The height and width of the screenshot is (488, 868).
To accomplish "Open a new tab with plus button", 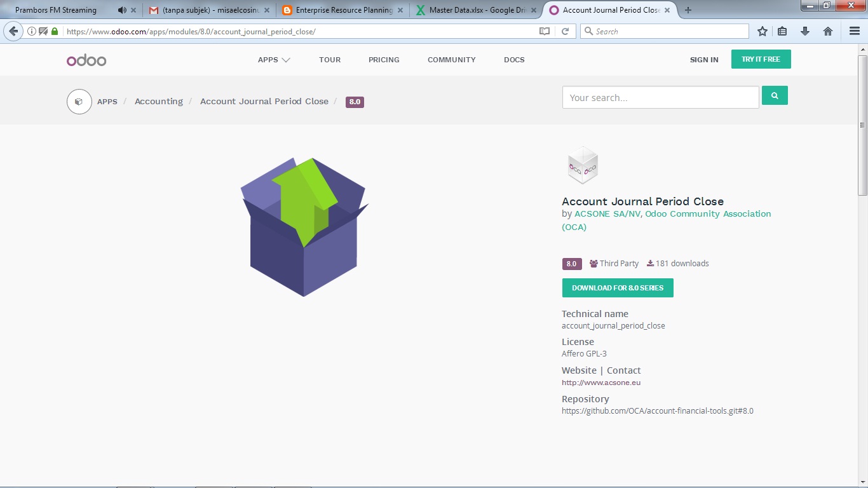I will pos(688,10).
